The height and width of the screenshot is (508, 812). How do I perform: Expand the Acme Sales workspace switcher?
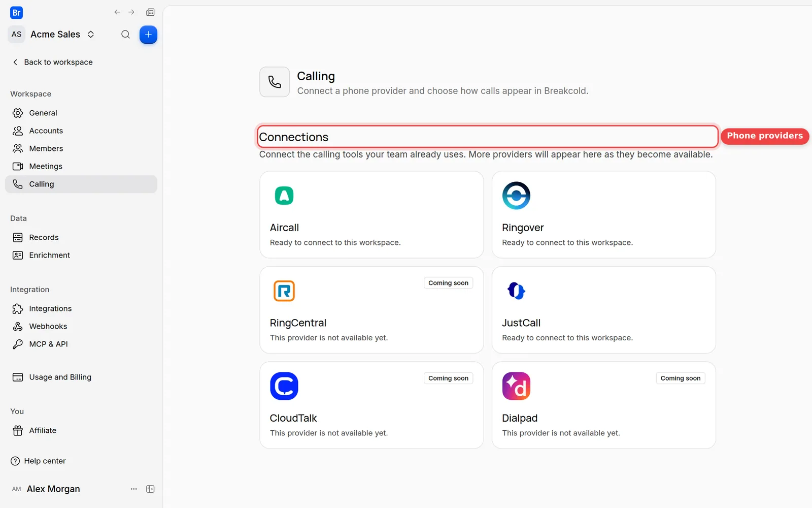tap(91, 34)
